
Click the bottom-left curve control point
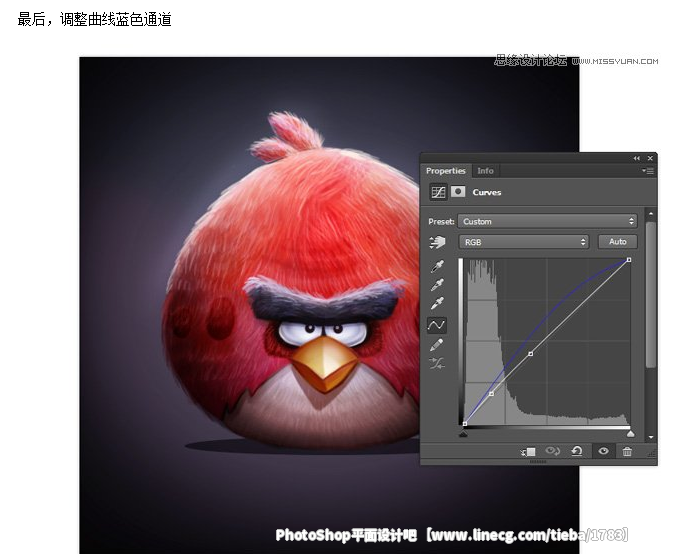coord(465,424)
